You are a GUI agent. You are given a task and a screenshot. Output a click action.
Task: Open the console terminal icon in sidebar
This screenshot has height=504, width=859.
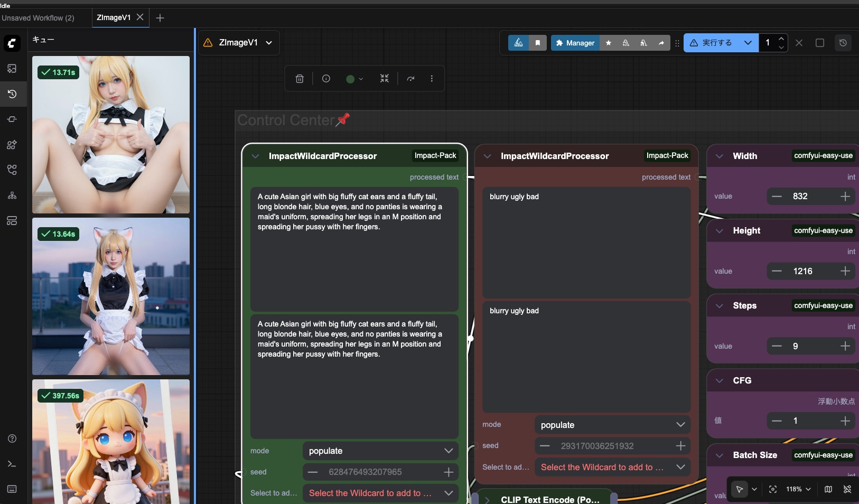click(x=12, y=464)
